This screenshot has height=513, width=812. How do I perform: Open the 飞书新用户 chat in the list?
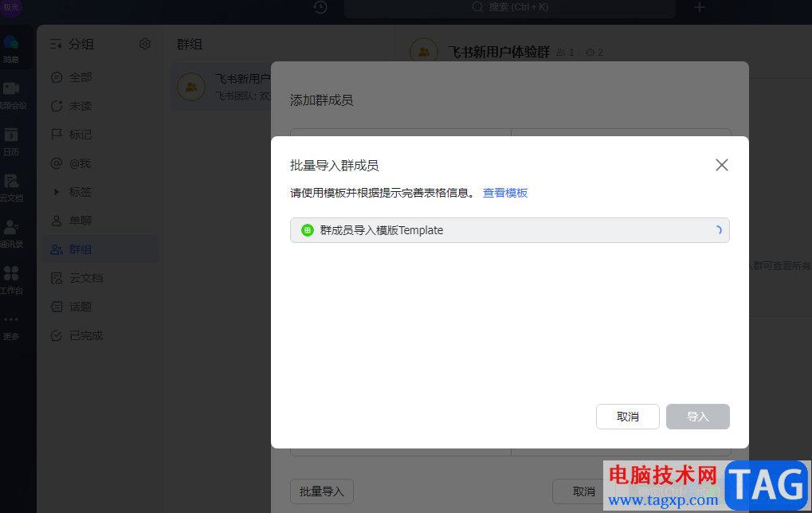221,87
